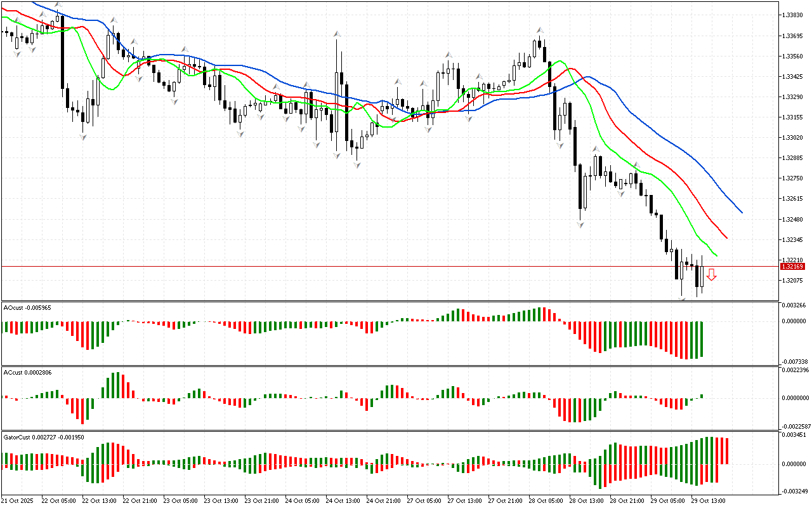
Task: Click the last green bar in the AOcust histogram
Action: pyautogui.click(x=702, y=339)
